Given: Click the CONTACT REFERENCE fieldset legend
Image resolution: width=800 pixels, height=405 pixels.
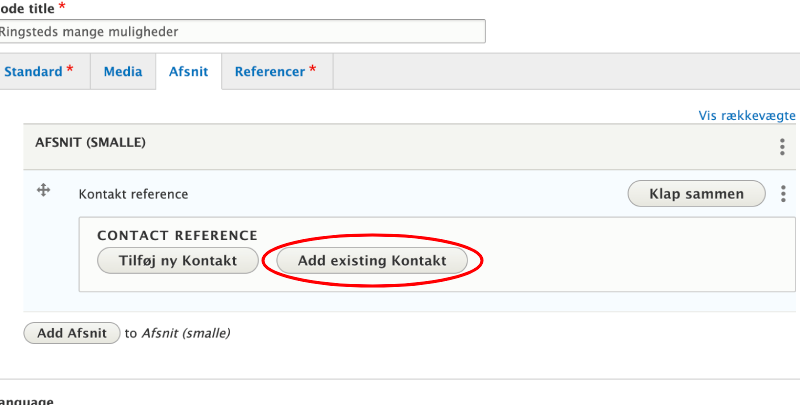Looking at the screenshot, I should coord(177,236).
